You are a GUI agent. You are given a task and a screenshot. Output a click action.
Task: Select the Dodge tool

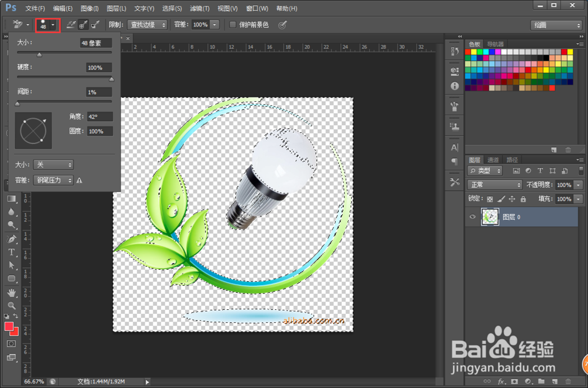(x=12, y=225)
